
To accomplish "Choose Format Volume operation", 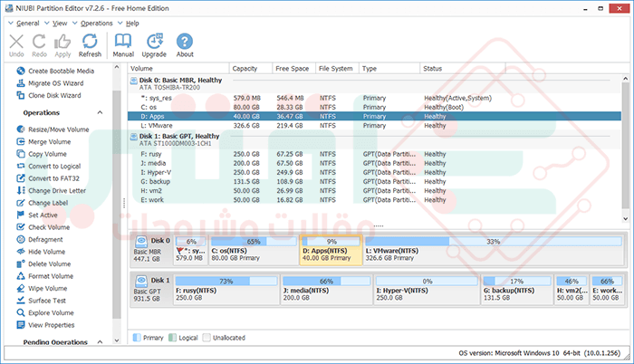I will point(45,276).
